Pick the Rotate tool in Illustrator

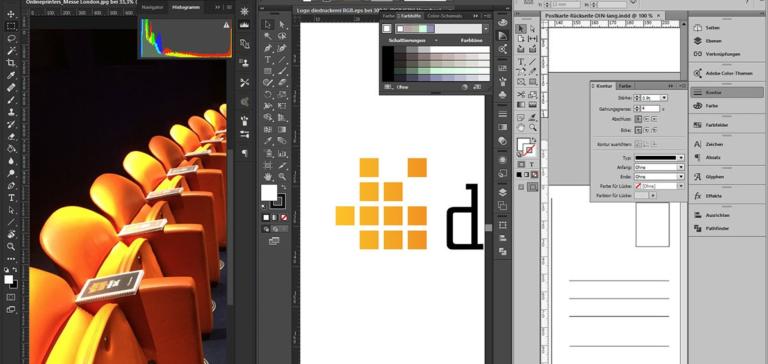[268, 94]
